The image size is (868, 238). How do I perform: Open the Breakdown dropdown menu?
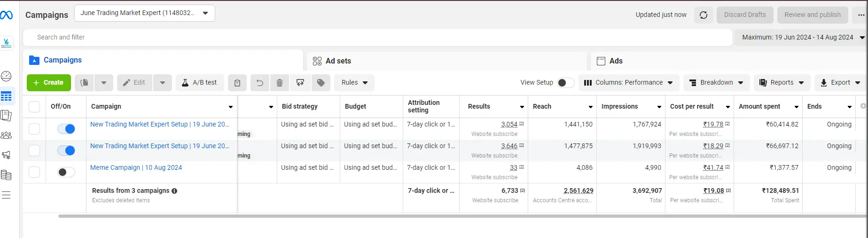coord(716,83)
